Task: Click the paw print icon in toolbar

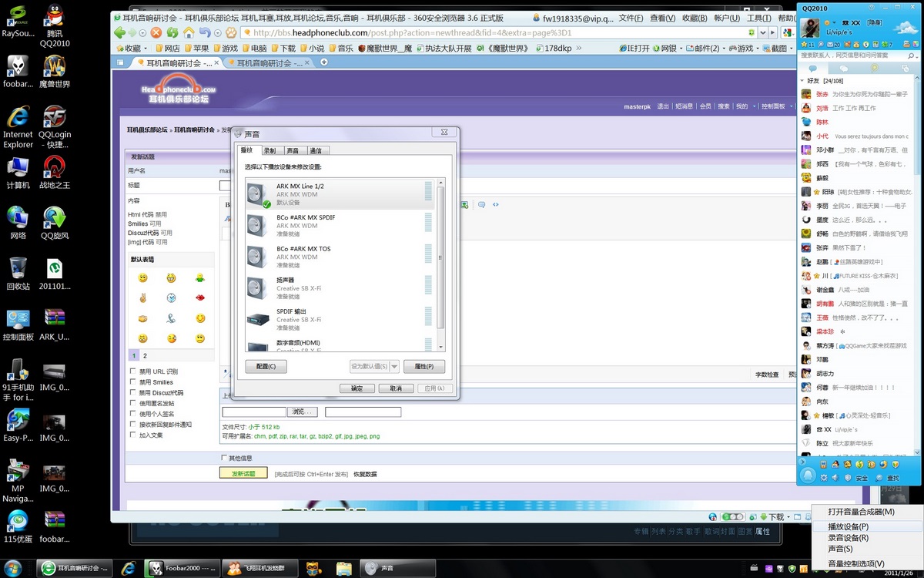Action: (x=229, y=32)
